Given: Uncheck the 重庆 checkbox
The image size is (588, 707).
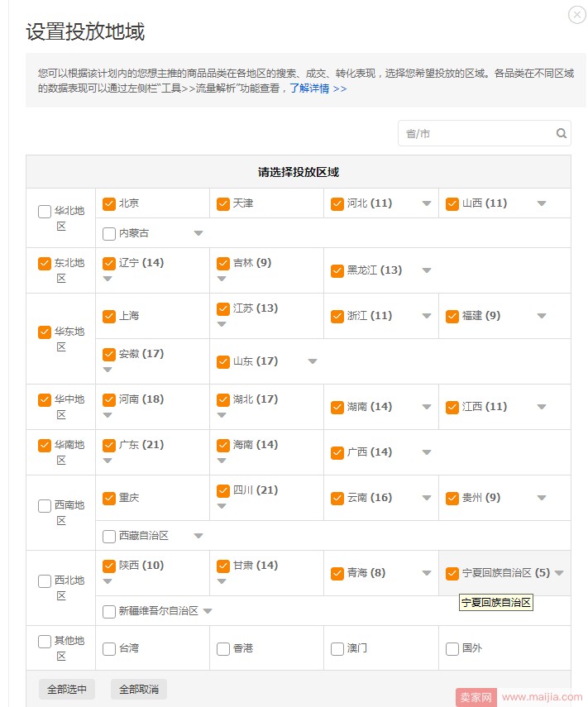Looking at the screenshot, I should point(109,499).
